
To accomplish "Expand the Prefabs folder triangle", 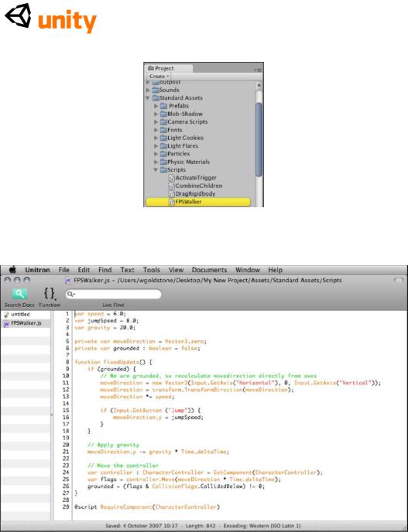I will pos(156,106).
